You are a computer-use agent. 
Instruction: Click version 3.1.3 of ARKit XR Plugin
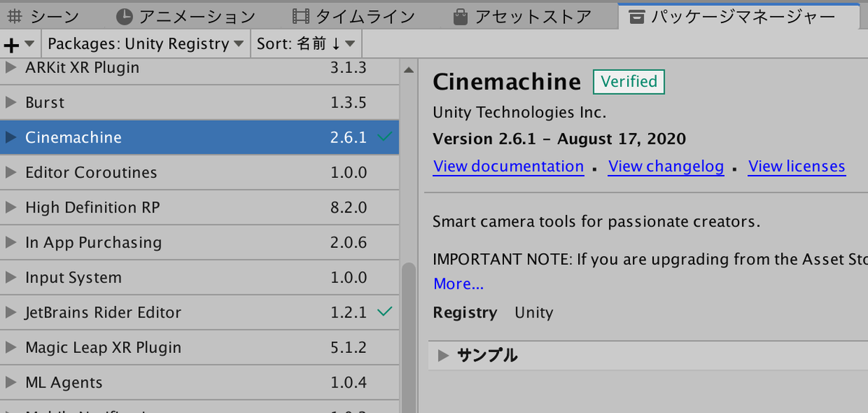(x=349, y=68)
